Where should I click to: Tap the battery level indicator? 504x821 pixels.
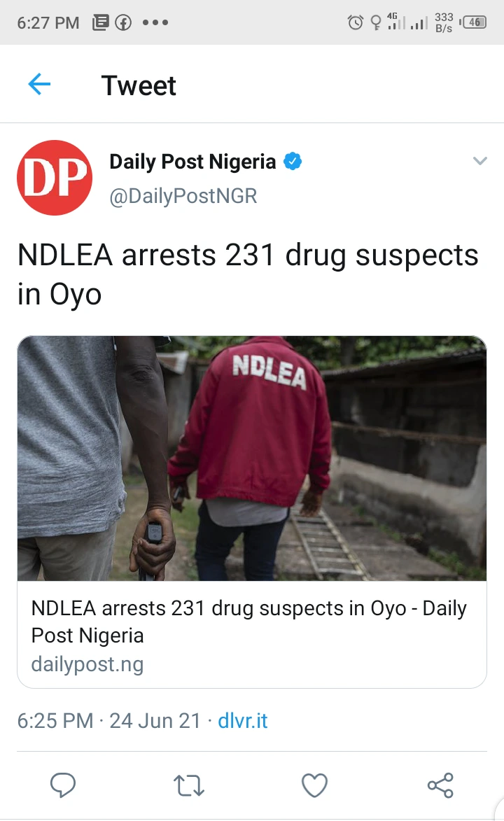[x=474, y=22]
